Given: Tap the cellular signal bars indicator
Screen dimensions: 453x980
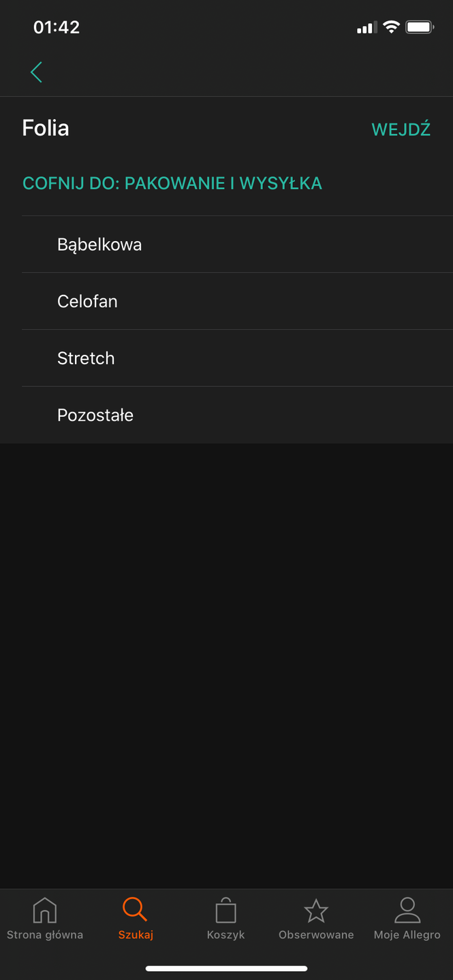Looking at the screenshot, I should (x=364, y=27).
